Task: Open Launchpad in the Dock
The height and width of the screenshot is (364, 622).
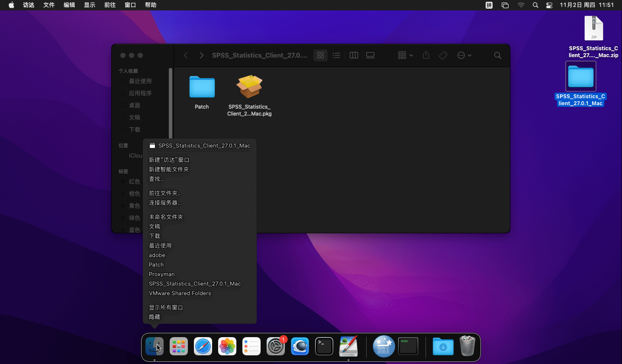Action: coord(179,346)
